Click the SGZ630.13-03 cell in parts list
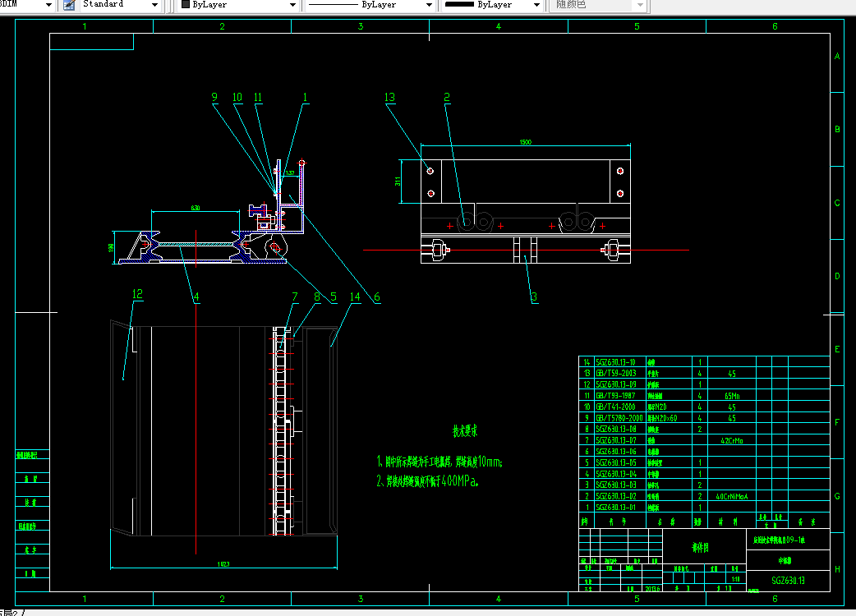Screen dimensions: 856x616 pos(616,485)
